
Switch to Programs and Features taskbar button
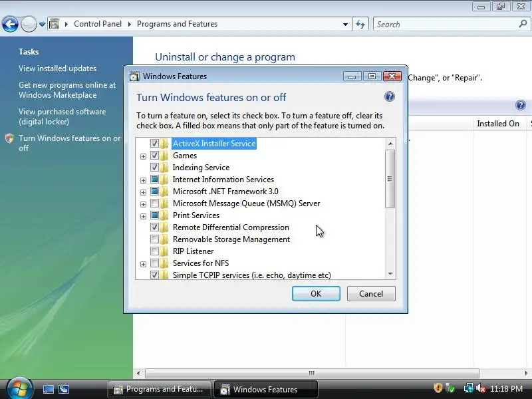160,389
